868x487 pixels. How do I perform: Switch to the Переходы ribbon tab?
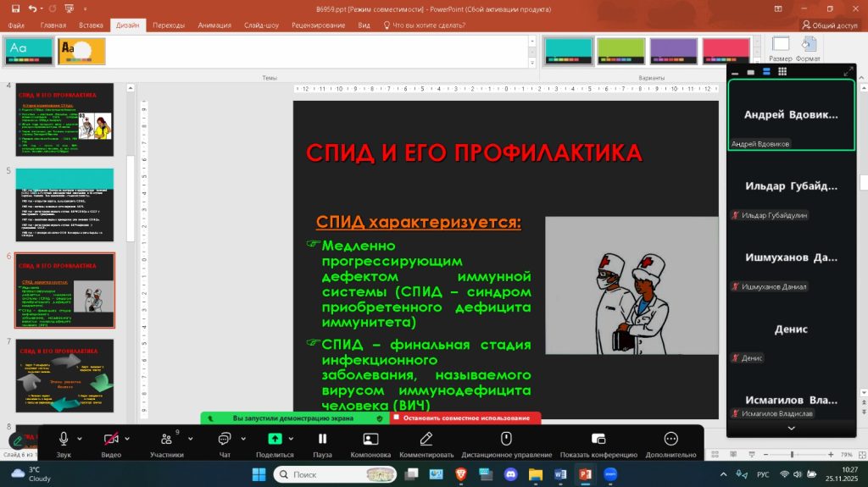click(x=169, y=25)
